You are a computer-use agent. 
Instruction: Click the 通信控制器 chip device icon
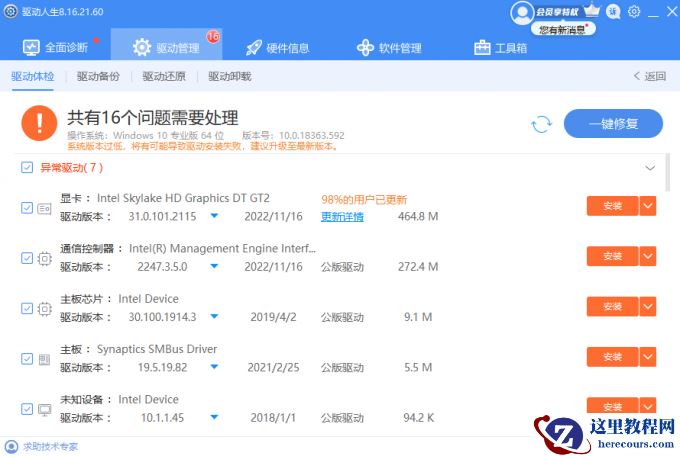(44, 259)
